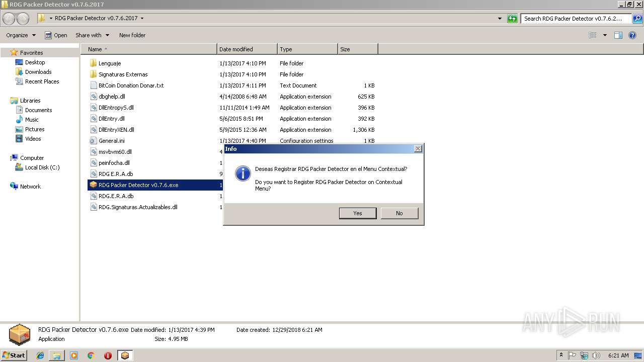Screen dimensions: 644x362
Task: Select msvbvm60.dll file icon
Action: coord(93,152)
